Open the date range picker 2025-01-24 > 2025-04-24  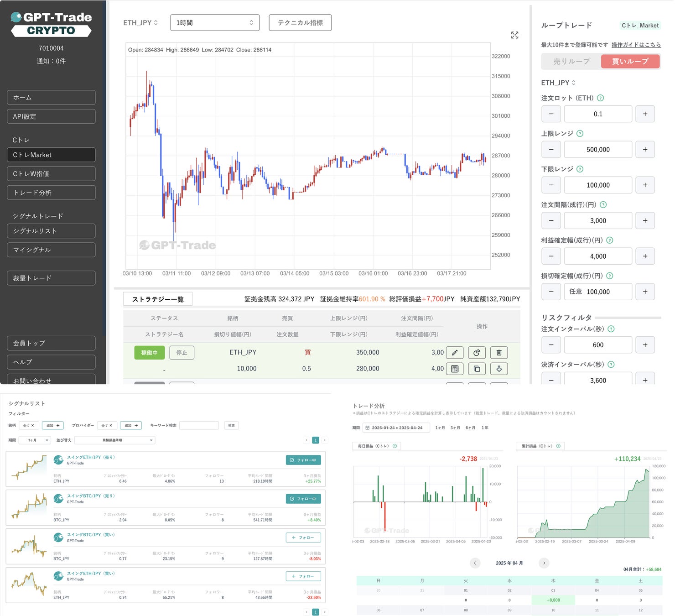396,428
